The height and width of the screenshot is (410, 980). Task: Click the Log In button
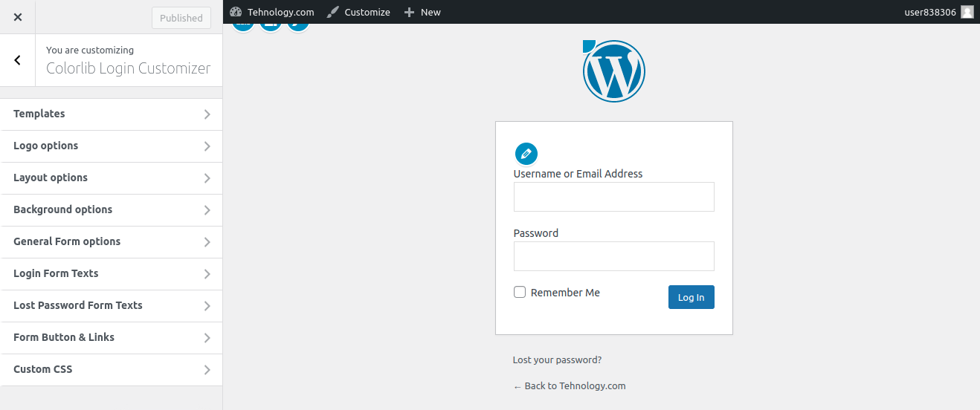point(692,297)
